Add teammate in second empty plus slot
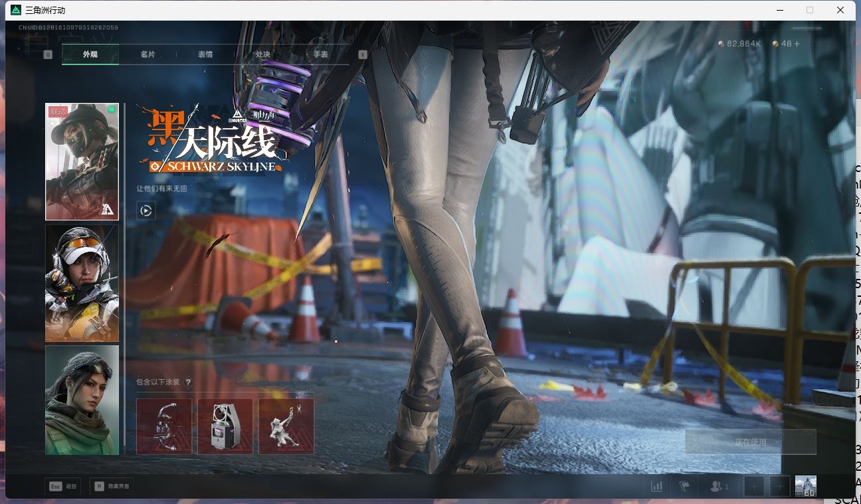Viewport: 861px width, 504px height. (x=779, y=486)
